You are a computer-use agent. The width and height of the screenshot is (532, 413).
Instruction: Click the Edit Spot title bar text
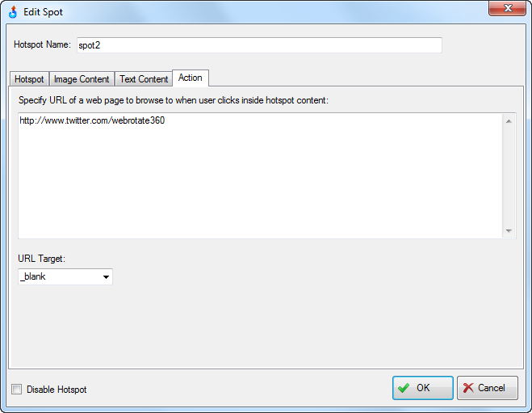click(x=43, y=12)
